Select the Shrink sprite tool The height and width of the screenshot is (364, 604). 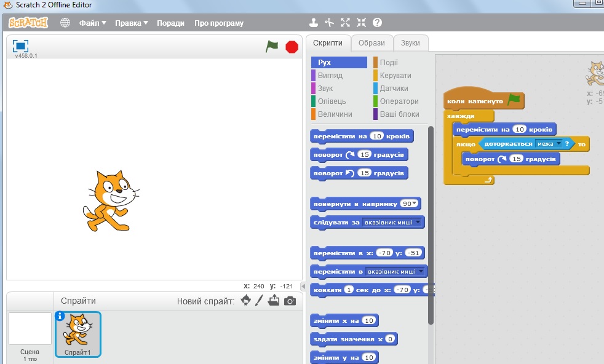361,23
